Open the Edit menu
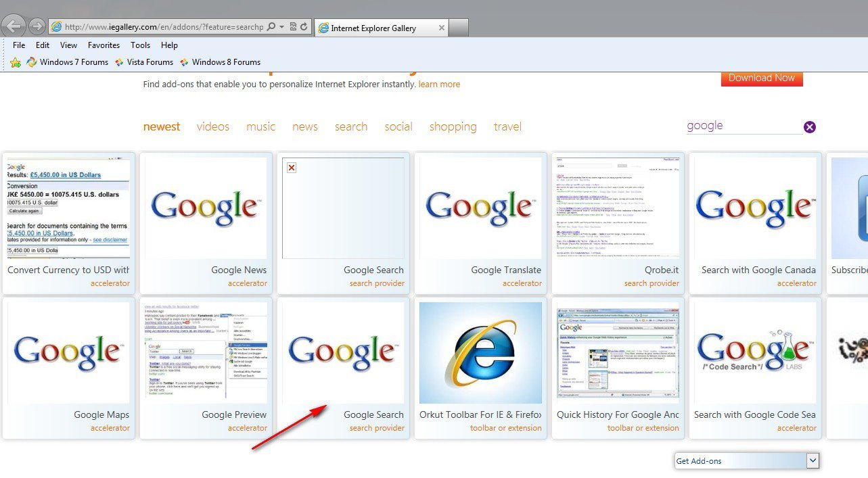 pos(43,45)
